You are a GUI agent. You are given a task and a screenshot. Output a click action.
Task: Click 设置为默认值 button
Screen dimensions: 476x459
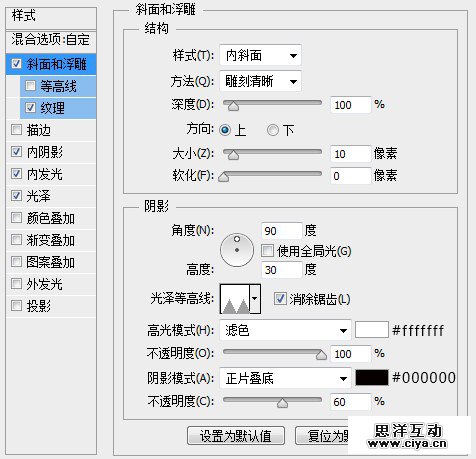(236, 436)
